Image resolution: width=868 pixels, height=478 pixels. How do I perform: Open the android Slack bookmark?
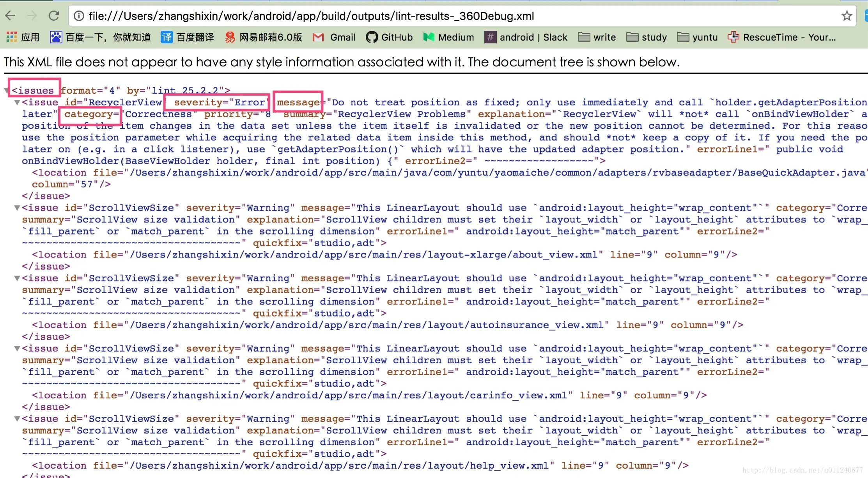(526, 37)
